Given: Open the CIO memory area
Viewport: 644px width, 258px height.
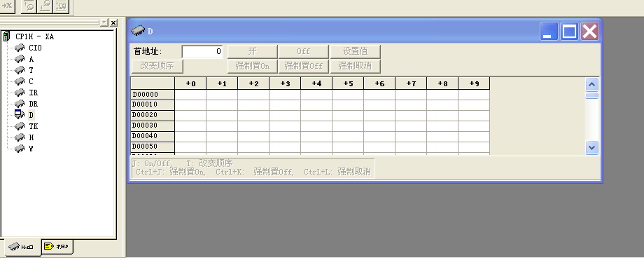Looking at the screenshot, I should (x=35, y=48).
